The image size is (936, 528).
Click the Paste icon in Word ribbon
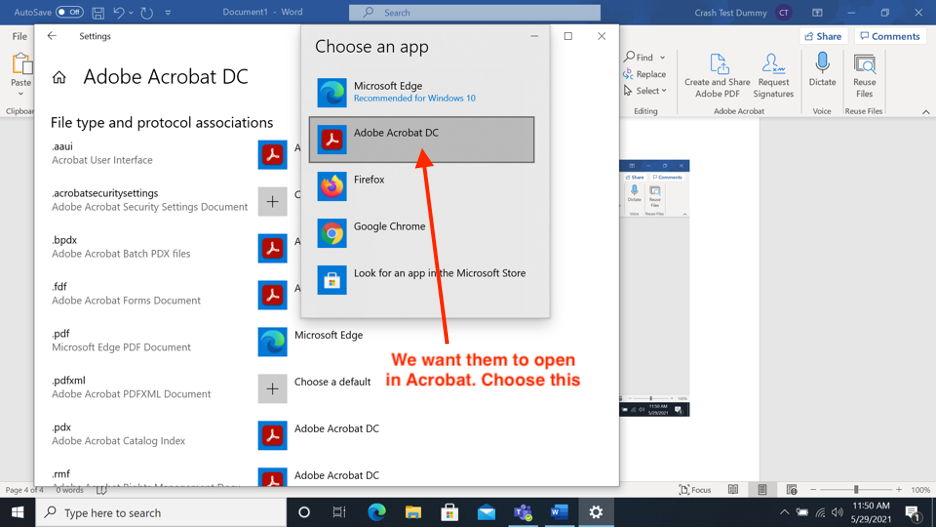[x=21, y=64]
